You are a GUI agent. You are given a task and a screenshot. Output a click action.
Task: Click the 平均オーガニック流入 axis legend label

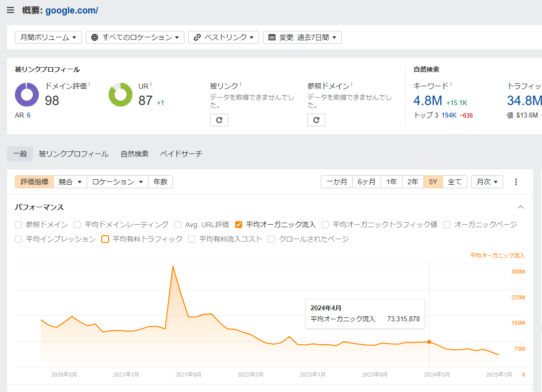click(x=497, y=256)
